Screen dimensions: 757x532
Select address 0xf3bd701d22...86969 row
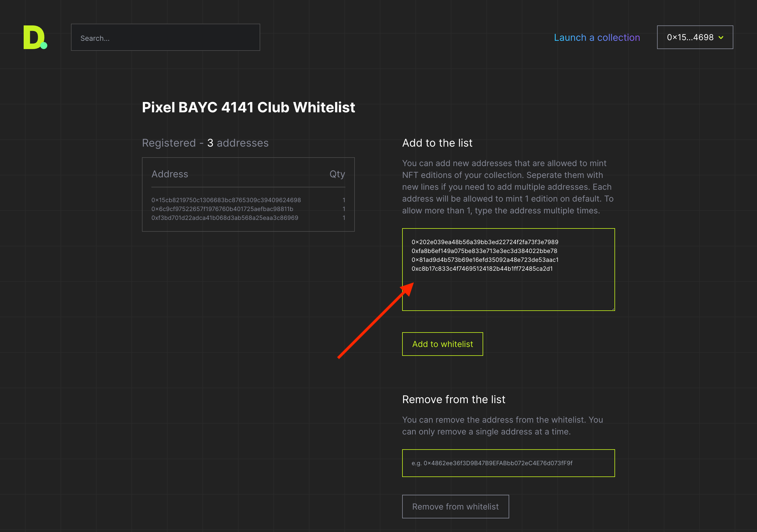248,218
